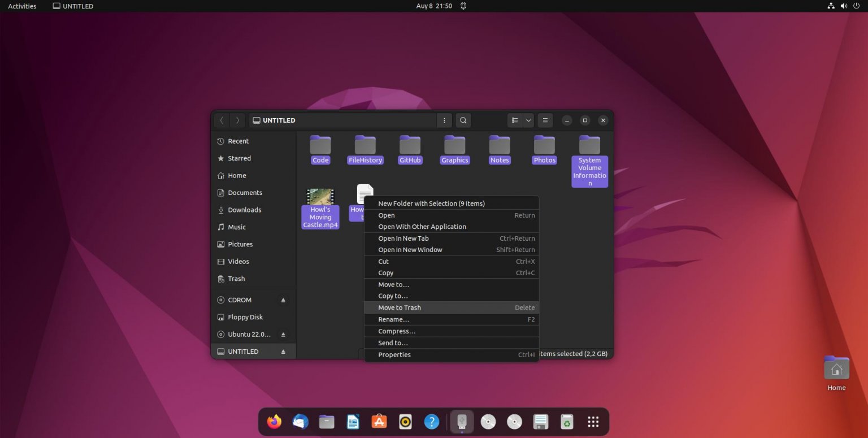Open Rhythmbox music player from the dock

[405, 421]
